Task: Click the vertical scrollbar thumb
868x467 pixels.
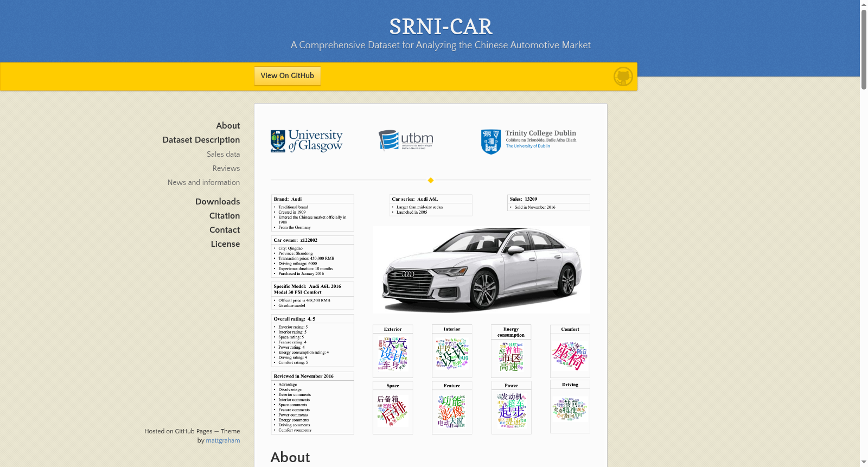Action: (x=864, y=49)
